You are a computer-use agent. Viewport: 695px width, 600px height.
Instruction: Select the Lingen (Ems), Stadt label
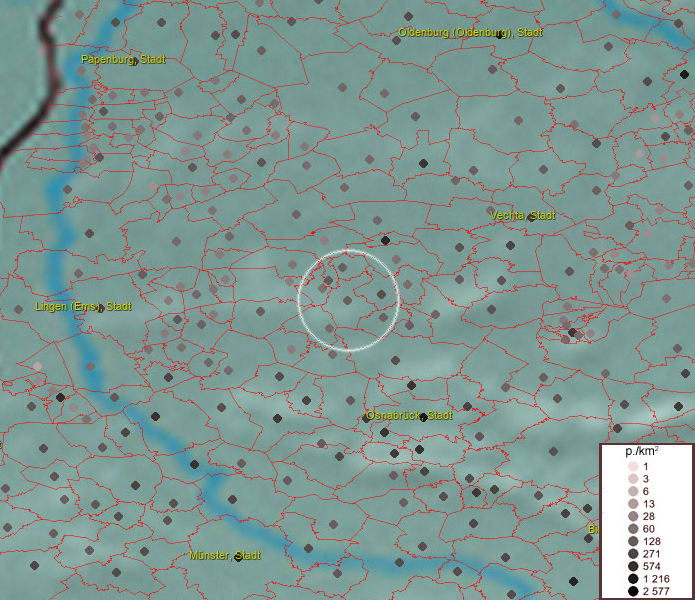tap(83, 306)
